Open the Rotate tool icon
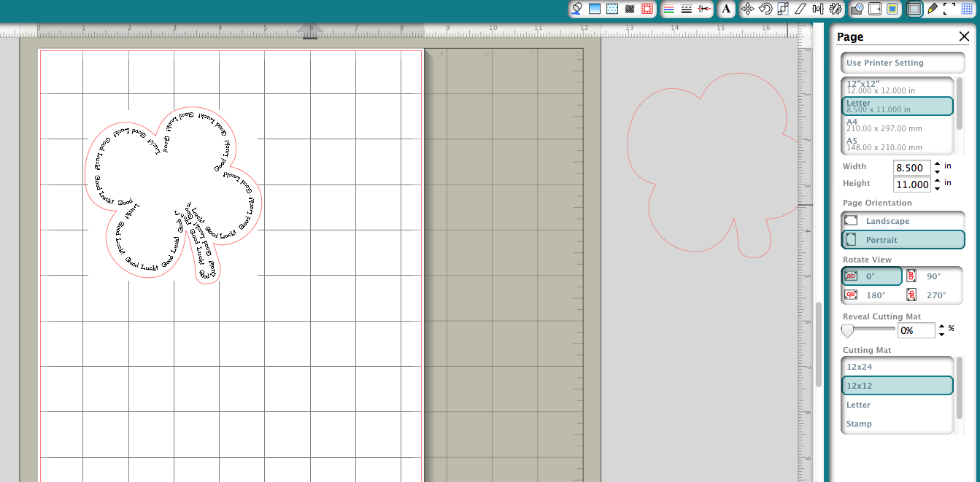Viewport: 980px width, 482px height. (x=765, y=9)
